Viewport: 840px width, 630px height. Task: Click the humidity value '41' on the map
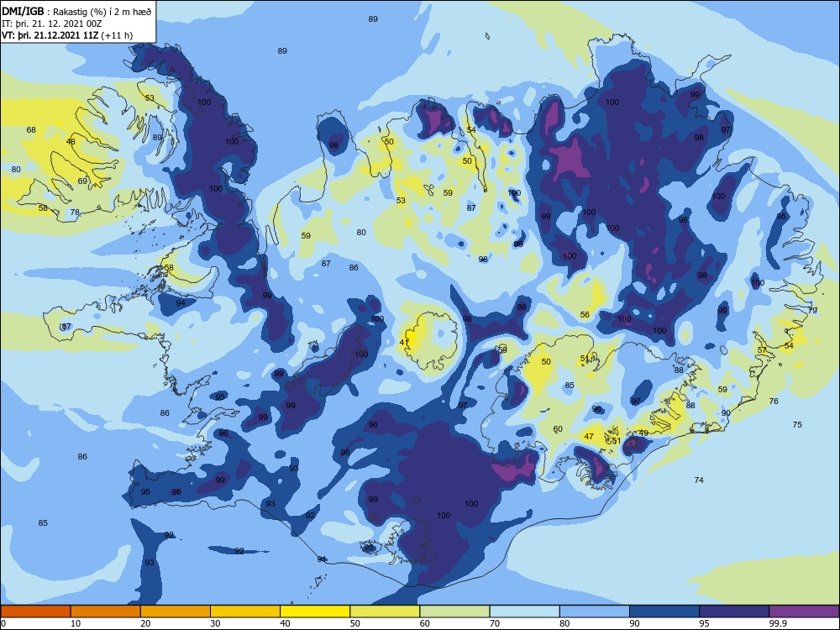pos(404,343)
